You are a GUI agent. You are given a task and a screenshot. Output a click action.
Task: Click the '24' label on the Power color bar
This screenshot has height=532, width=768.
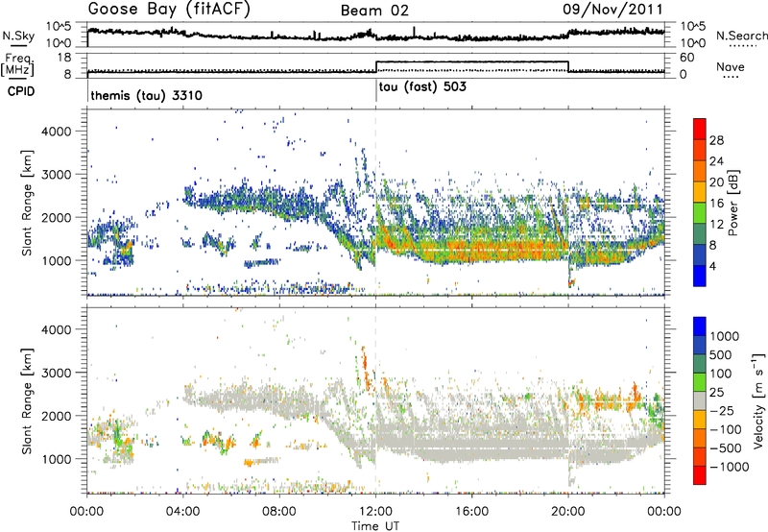point(716,161)
